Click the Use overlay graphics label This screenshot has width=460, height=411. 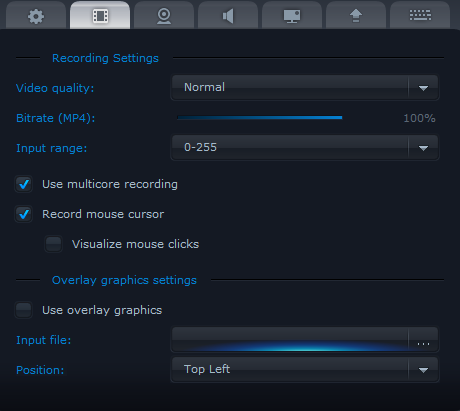pyautogui.click(x=102, y=310)
